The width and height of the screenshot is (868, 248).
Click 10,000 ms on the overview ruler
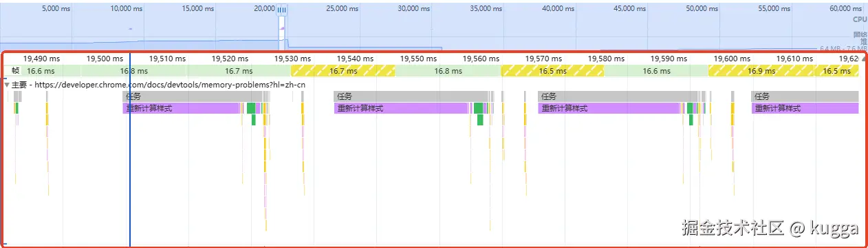pyautogui.click(x=127, y=9)
